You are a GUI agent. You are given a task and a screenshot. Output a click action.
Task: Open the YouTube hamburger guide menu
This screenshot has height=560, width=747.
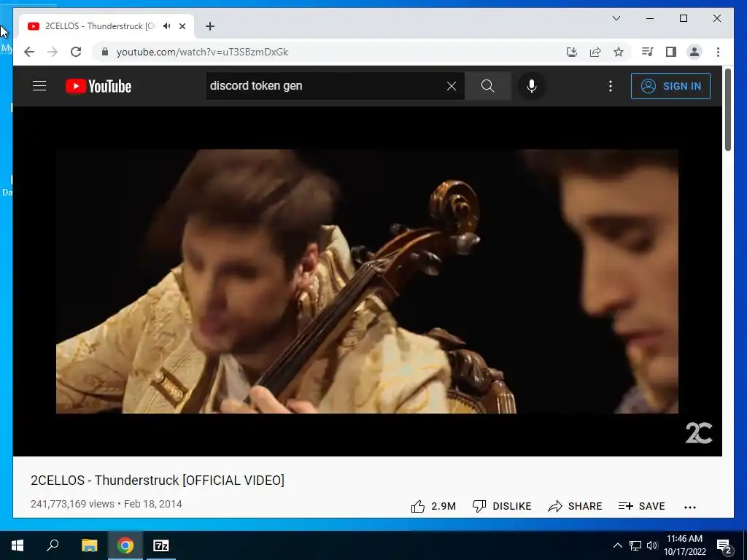(x=39, y=86)
